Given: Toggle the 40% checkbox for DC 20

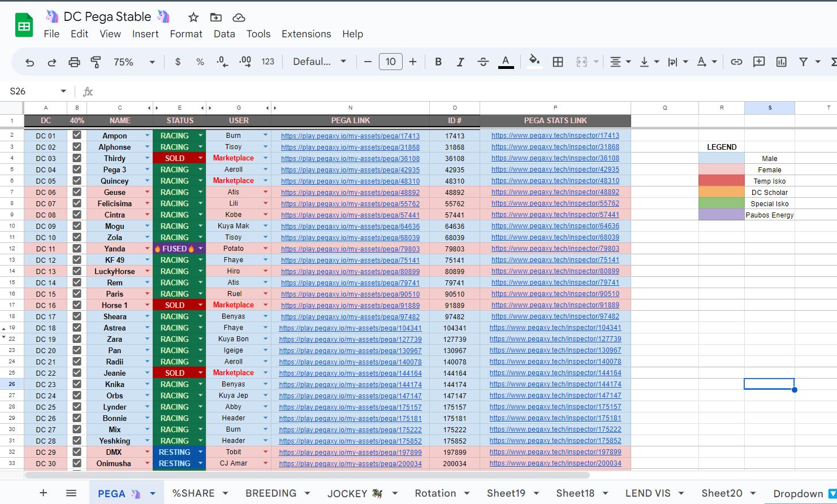Looking at the screenshot, I should point(77,350).
